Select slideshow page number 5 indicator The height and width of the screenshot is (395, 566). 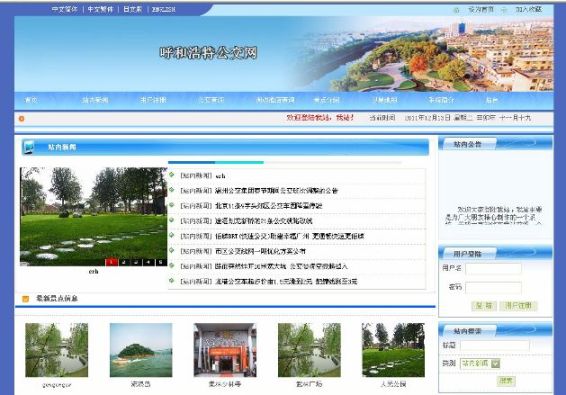coord(161,262)
